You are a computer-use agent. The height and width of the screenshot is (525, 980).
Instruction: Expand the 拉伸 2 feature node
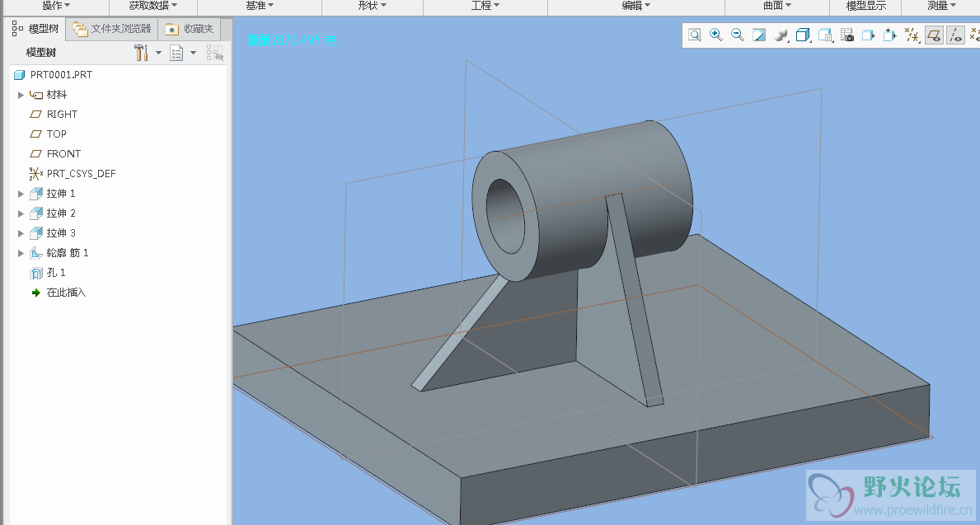[21, 213]
